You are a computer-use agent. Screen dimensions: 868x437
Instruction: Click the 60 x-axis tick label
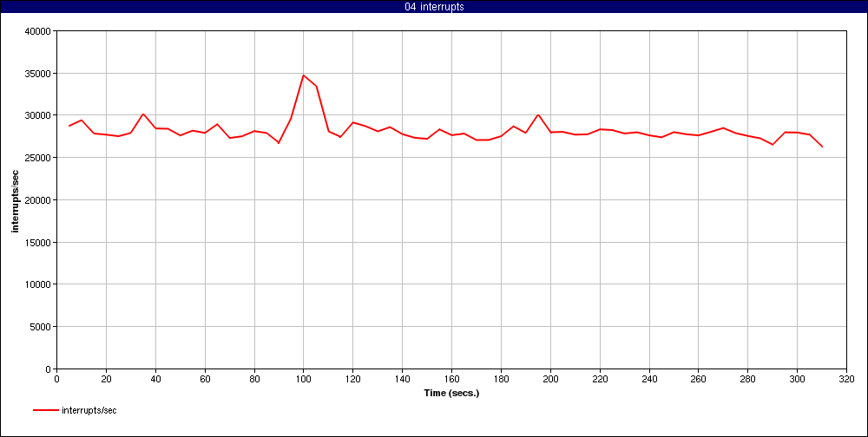[x=205, y=379]
